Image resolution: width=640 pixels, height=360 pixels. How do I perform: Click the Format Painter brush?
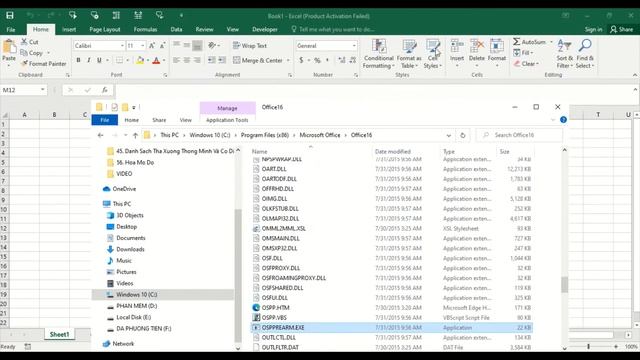(24, 64)
